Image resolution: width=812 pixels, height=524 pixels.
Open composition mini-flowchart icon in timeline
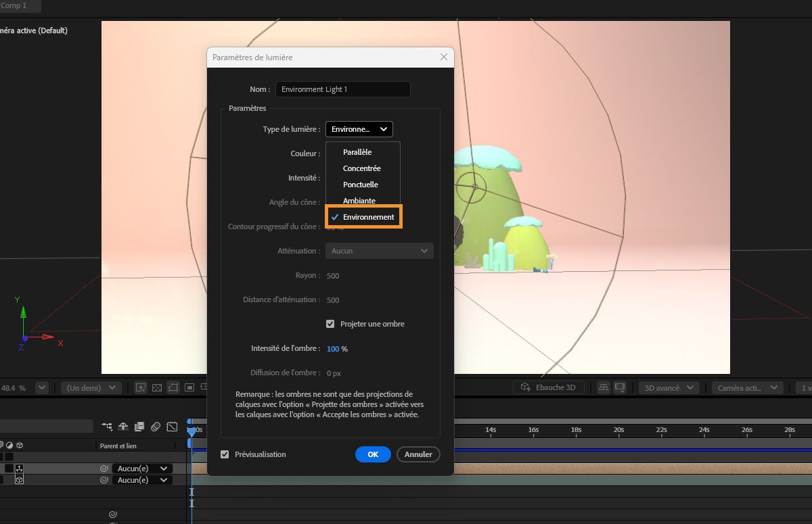[107, 426]
